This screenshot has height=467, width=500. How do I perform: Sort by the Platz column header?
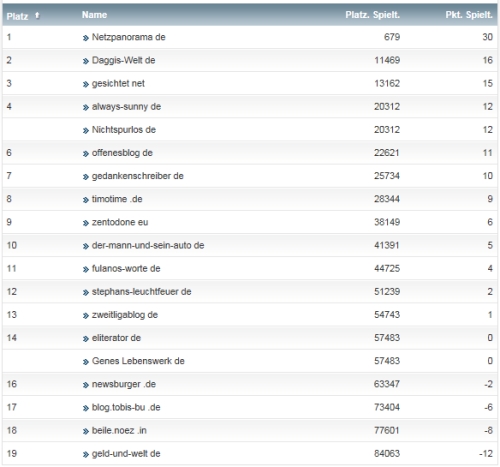[x=17, y=16]
